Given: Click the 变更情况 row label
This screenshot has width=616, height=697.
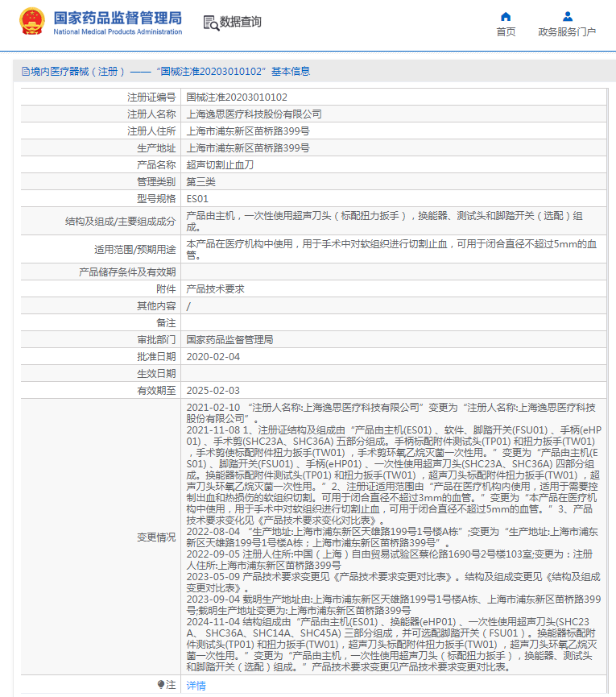Looking at the screenshot, I should 156,537.
